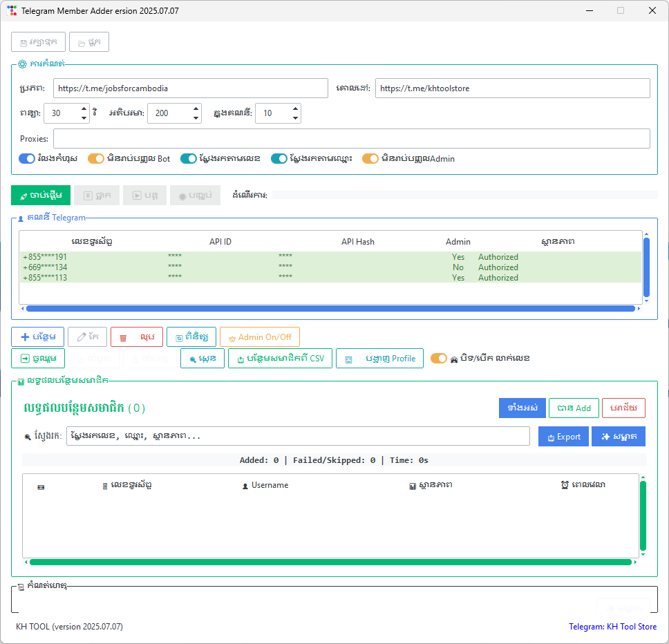Click the Scan (ស្កេន) magnifier button
This screenshot has width=669, height=644.
202,358
